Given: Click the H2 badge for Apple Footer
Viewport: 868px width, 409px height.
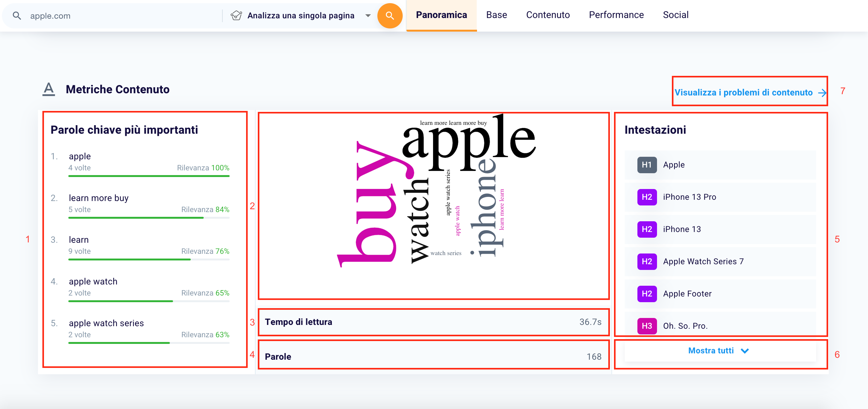Looking at the screenshot, I should pos(647,294).
